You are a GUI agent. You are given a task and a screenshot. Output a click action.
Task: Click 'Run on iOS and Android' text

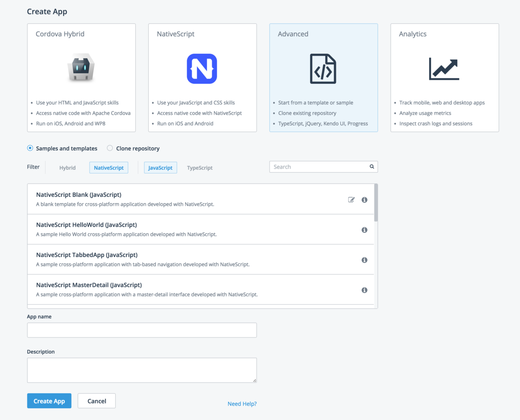click(x=185, y=123)
